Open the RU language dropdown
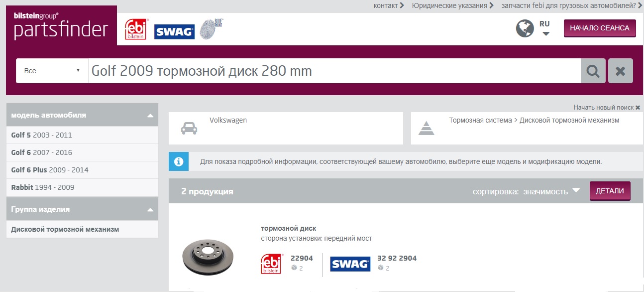644x292 pixels. point(545,29)
